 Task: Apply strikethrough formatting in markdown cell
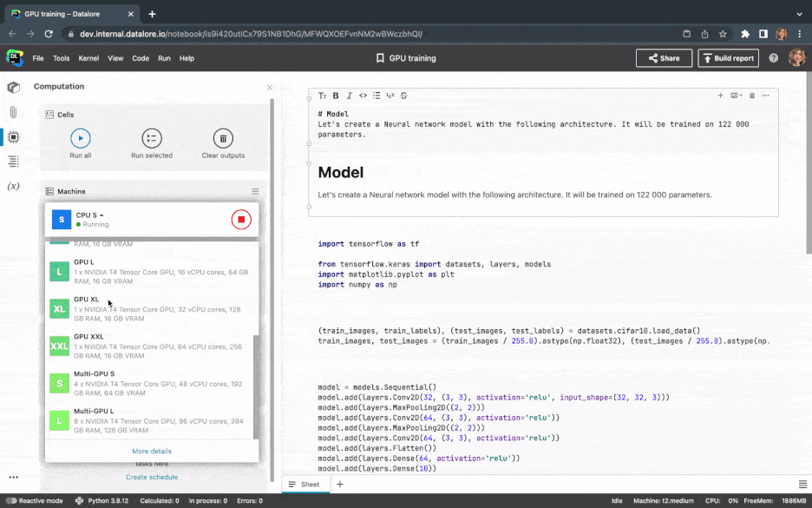click(404, 96)
